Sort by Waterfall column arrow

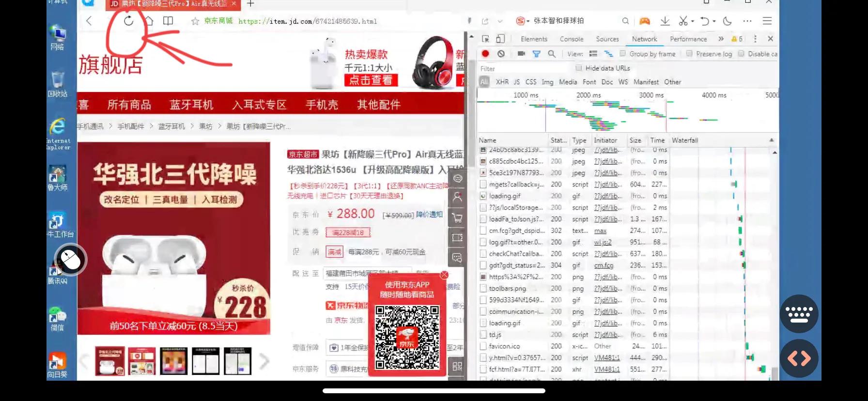click(772, 140)
